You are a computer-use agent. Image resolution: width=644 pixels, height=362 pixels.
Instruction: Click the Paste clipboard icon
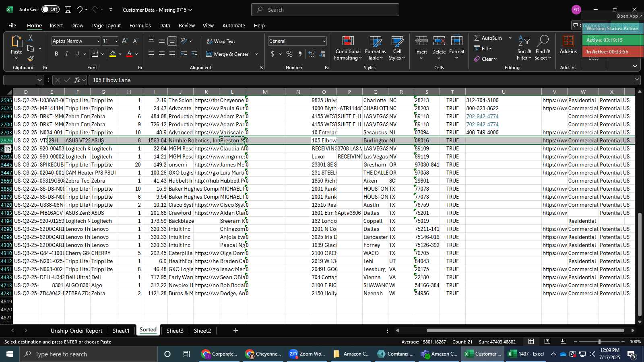click(x=17, y=41)
